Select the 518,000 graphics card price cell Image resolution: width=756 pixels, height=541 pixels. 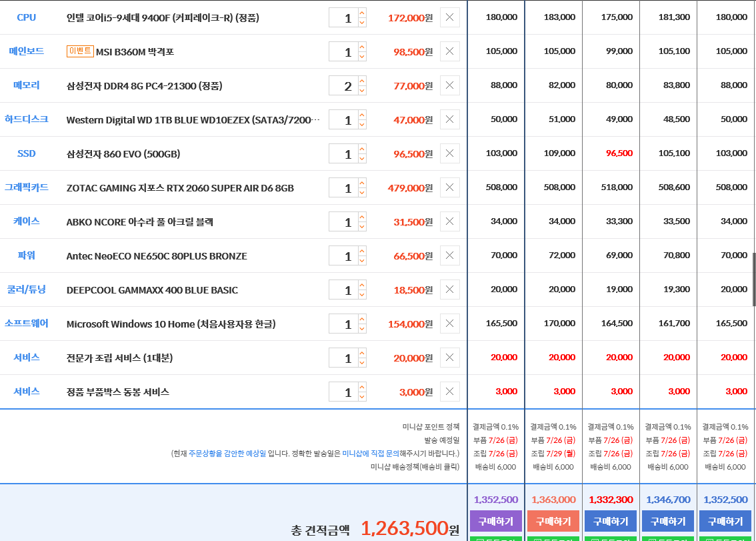click(617, 187)
